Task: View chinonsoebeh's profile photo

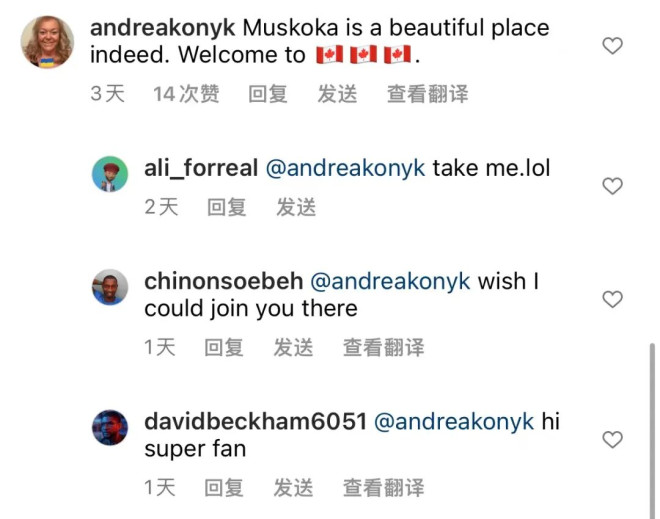Action: pos(110,287)
